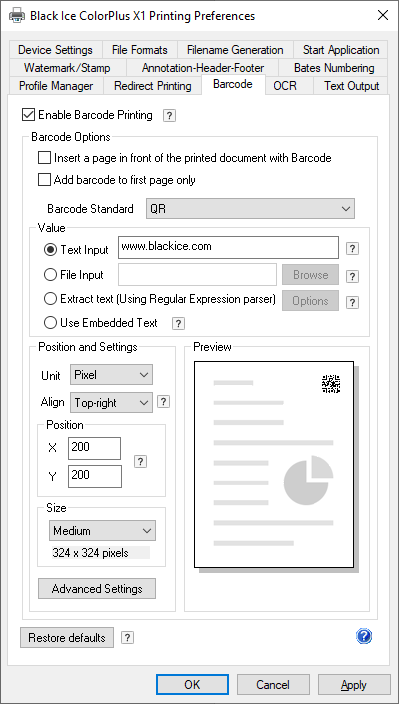Click the Text Input field with www.blackice.com
Screen dimensions: 399x704
[228, 247]
